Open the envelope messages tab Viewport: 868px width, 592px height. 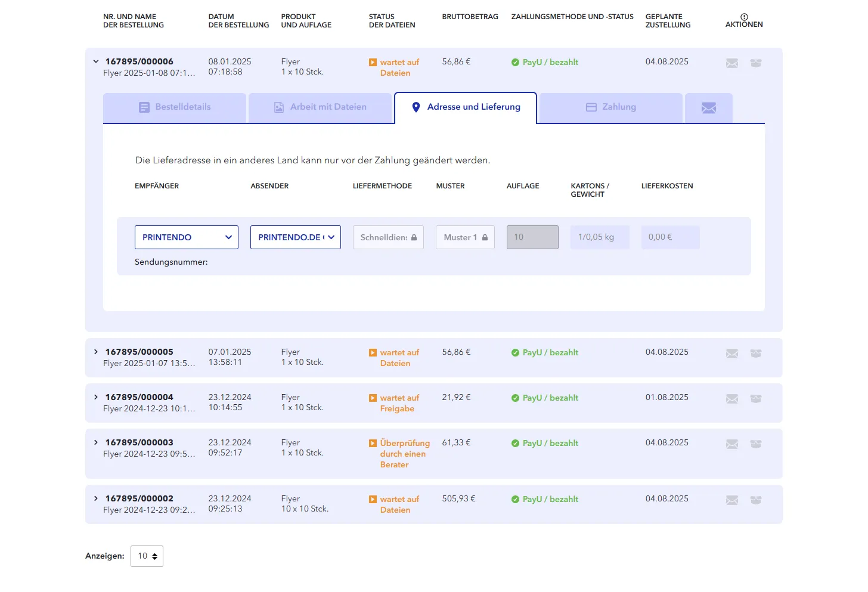pos(709,108)
